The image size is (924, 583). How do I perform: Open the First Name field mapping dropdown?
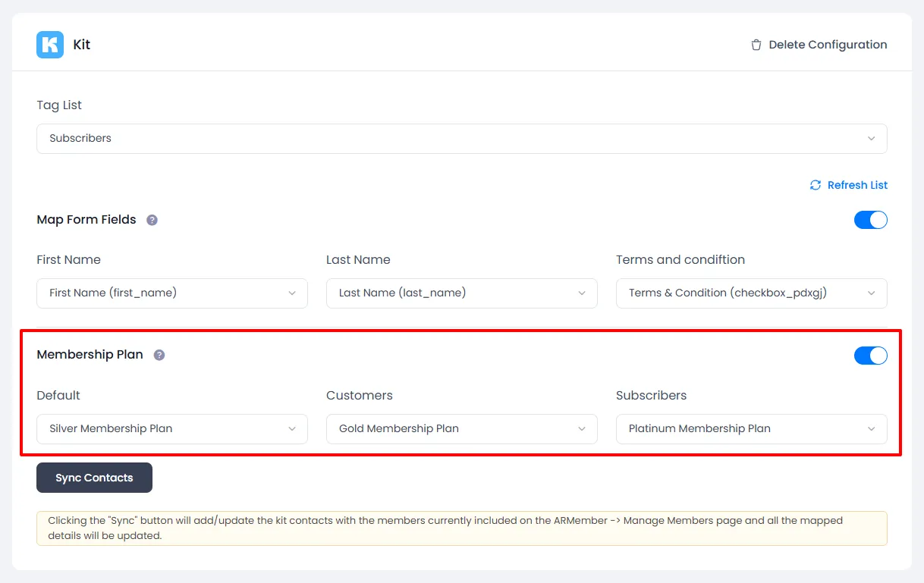coord(172,293)
